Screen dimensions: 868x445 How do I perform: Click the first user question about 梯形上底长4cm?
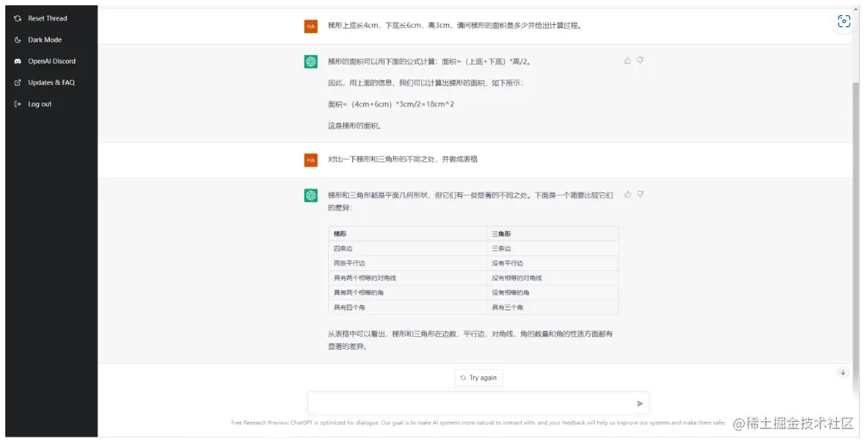[455, 26]
